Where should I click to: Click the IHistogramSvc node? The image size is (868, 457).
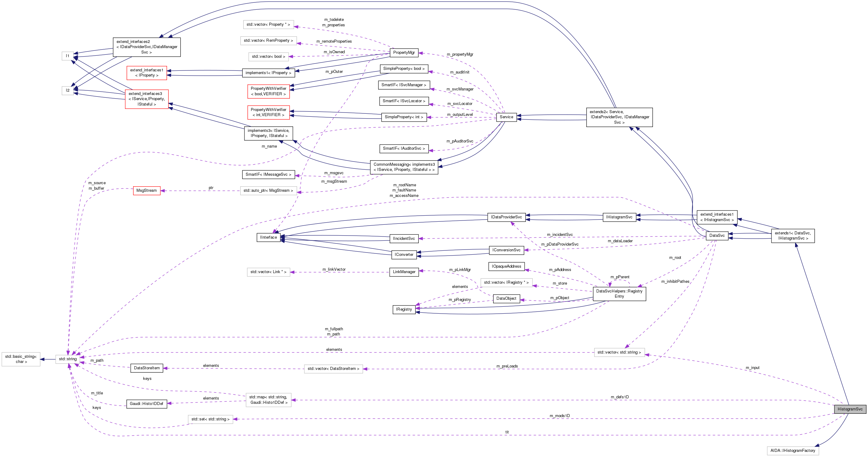[x=620, y=217]
